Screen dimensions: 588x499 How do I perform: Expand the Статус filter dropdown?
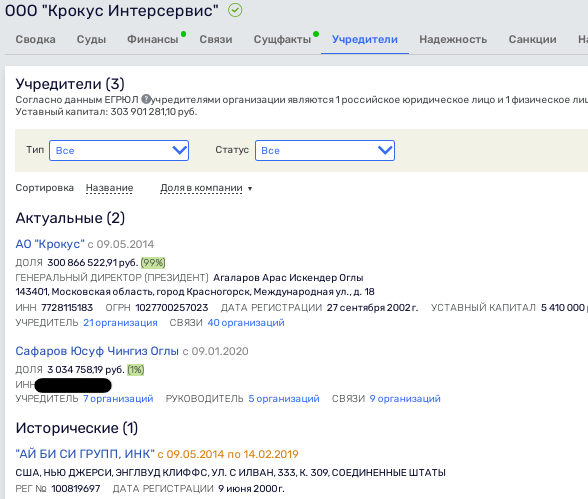click(x=325, y=150)
